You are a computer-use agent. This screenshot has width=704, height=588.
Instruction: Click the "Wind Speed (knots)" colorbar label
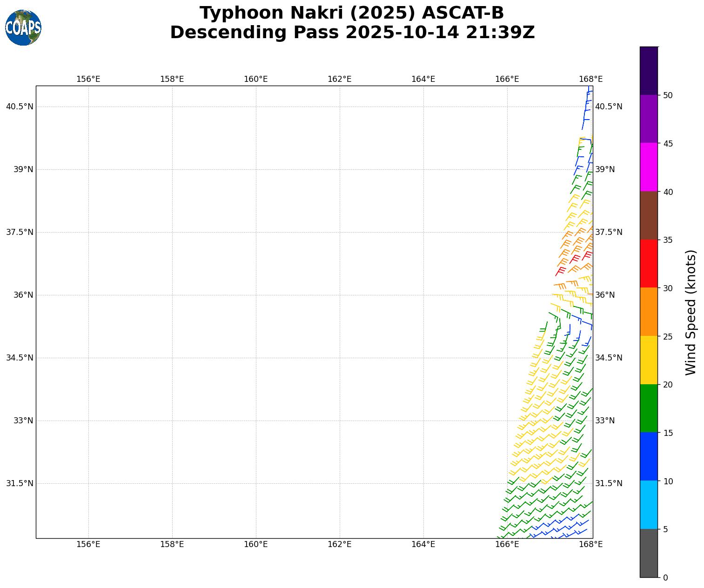691,312
